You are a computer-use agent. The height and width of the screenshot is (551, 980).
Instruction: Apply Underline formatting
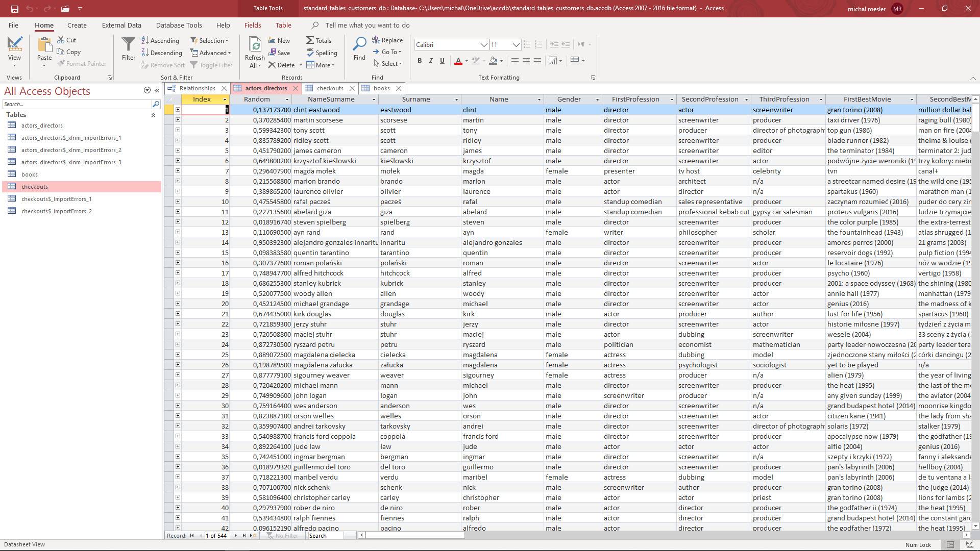click(442, 61)
